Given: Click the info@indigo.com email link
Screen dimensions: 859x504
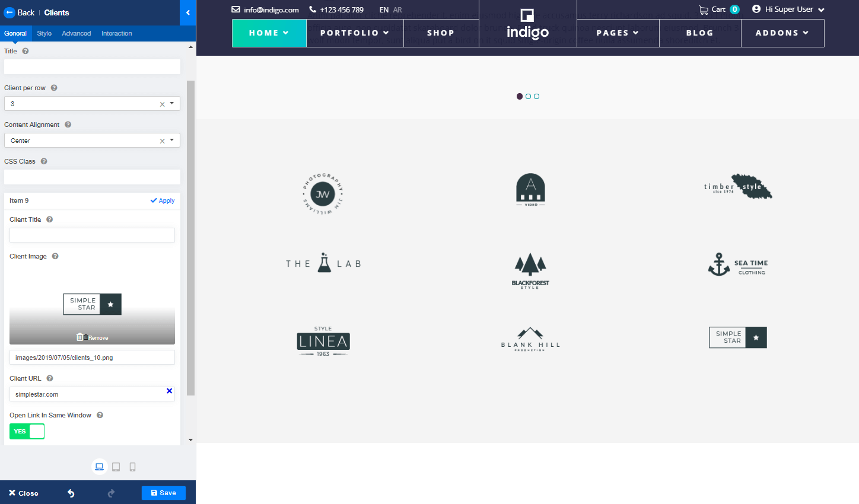Looking at the screenshot, I should [x=271, y=9].
